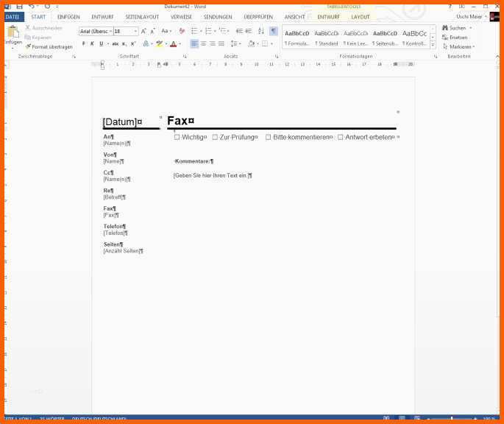
Task: Decrease paragraph indent
Action: pos(239,31)
